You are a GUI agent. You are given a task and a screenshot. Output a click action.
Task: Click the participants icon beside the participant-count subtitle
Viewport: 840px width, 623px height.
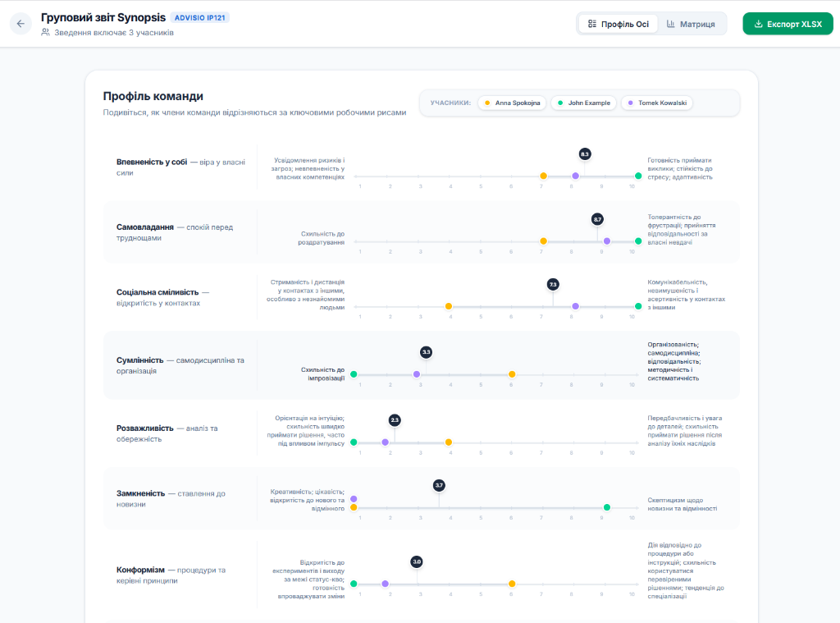click(x=46, y=32)
